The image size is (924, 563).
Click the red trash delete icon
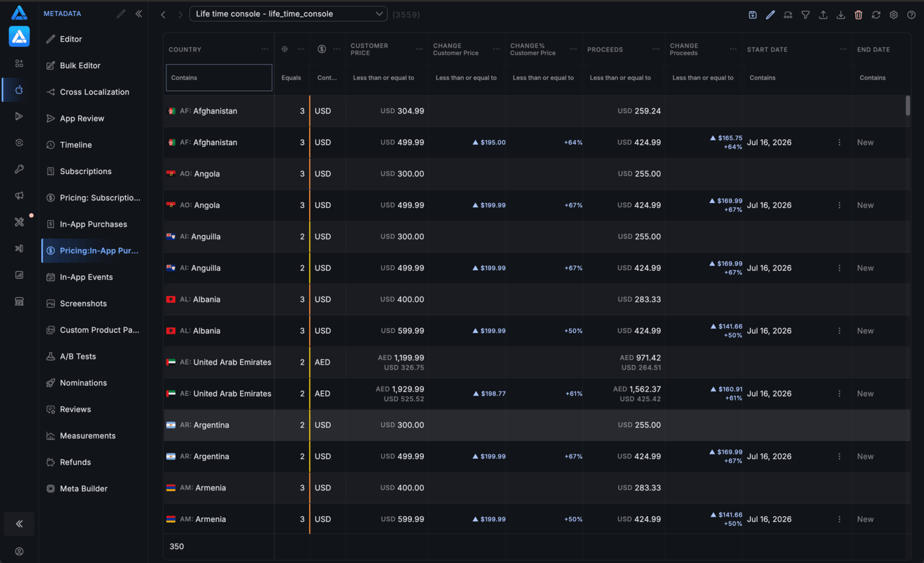859,14
